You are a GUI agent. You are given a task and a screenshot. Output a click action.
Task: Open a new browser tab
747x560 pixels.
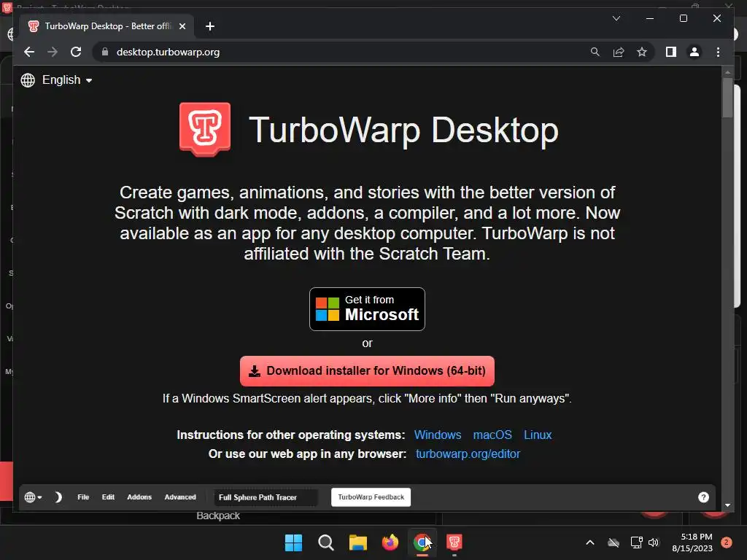click(209, 26)
